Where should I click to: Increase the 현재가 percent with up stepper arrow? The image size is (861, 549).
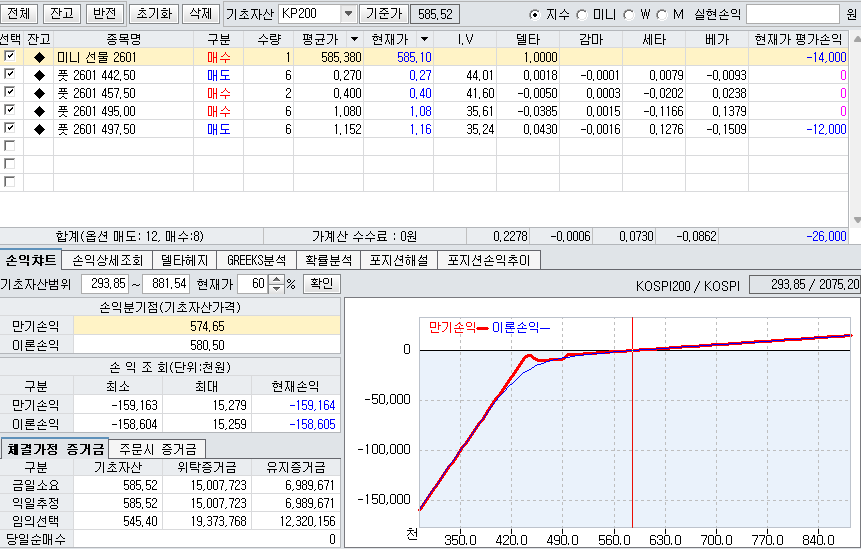pos(277,280)
